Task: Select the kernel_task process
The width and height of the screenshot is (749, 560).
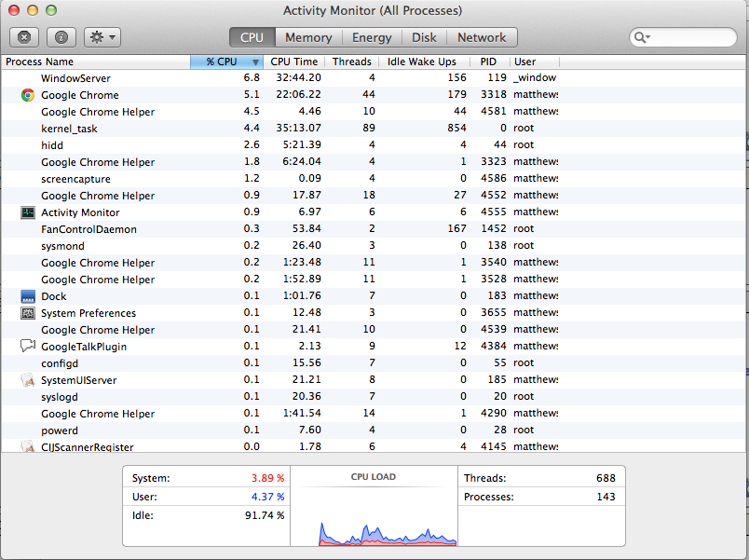Action: [374, 129]
